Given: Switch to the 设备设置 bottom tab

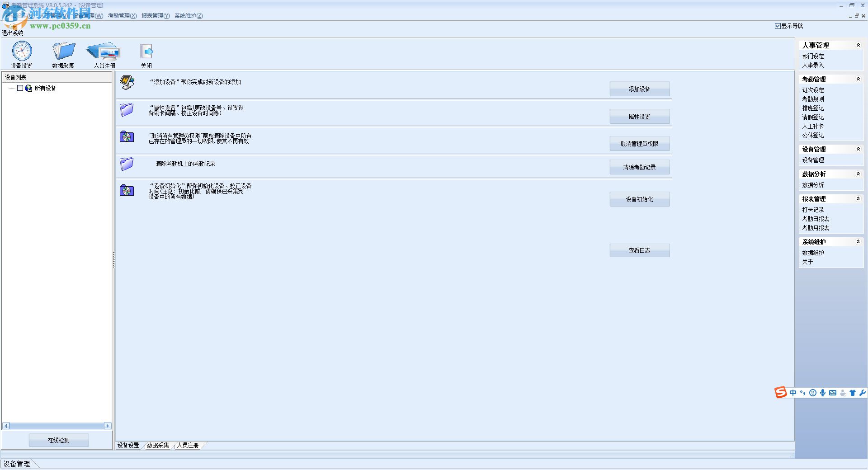Looking at the screenshot, I should [128, 445].
